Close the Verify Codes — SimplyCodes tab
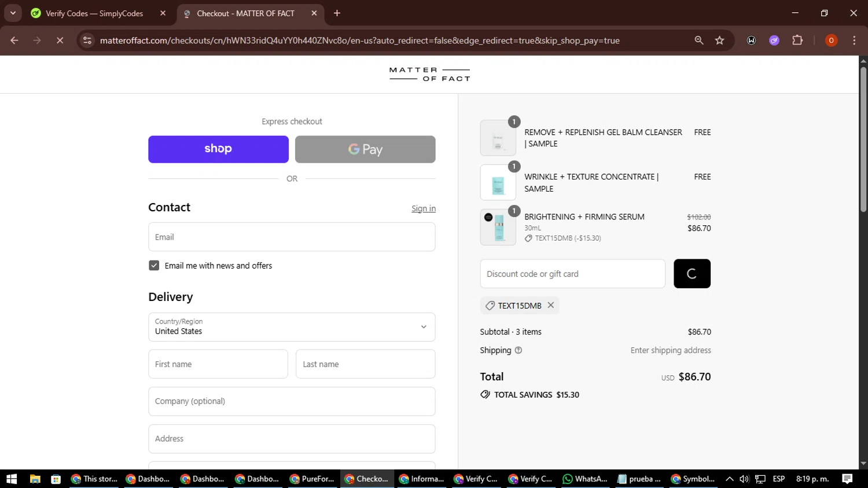 tap(163, 13)
